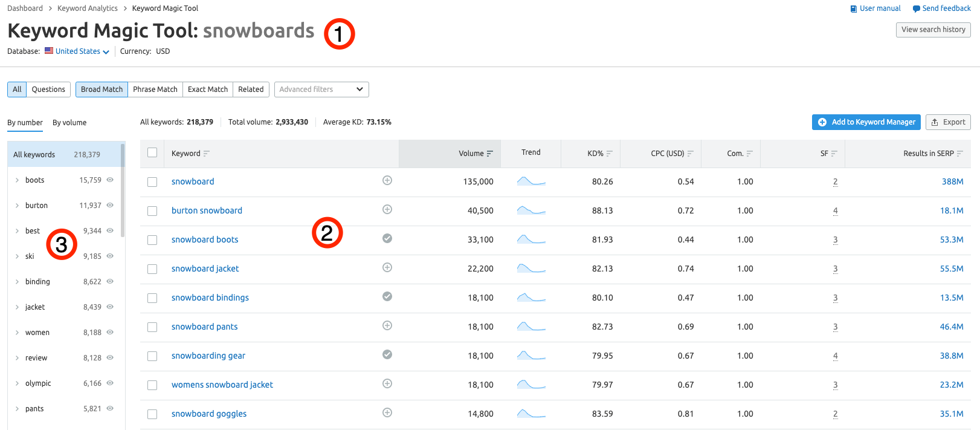Open the Advanced filters dropdown
The height and width of the screenshot is (430, 980).
point(321,90)
